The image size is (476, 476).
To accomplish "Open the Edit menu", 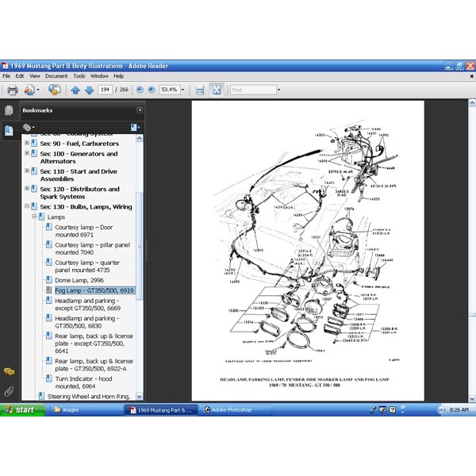I will pos(20,76).
